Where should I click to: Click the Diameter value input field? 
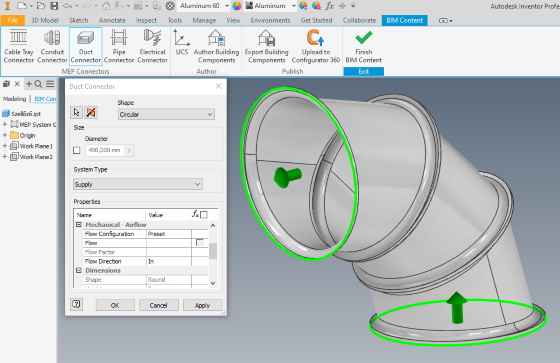105,150
